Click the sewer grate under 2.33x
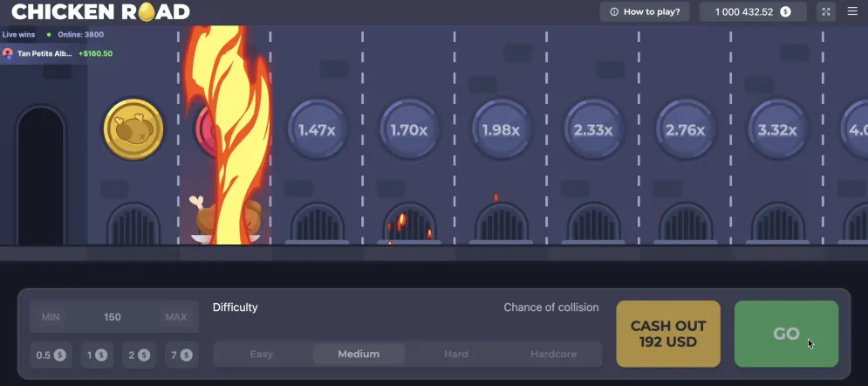The height and width of the screenshot is (386, 868). point(593,223)
